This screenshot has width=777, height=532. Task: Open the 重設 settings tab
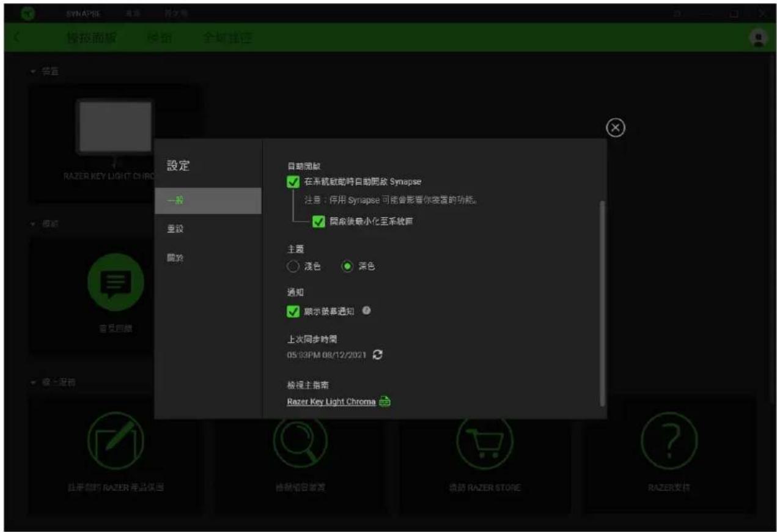click(x=208, y=229)
